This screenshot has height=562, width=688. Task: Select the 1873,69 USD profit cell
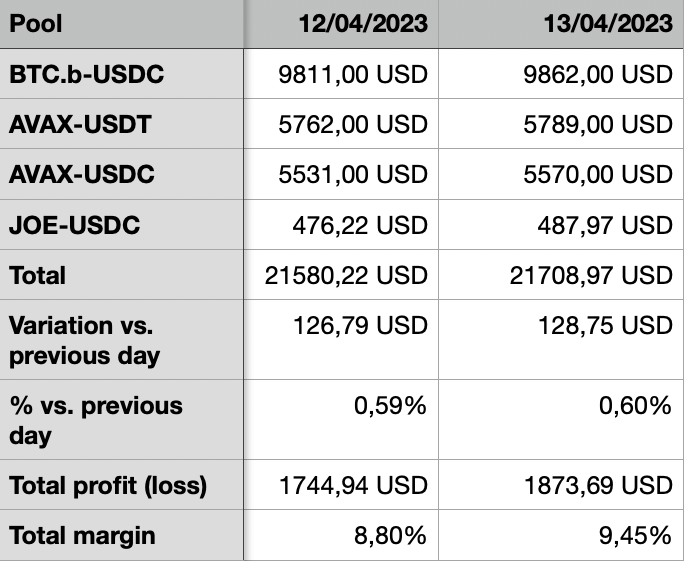(x=598, y=486)
